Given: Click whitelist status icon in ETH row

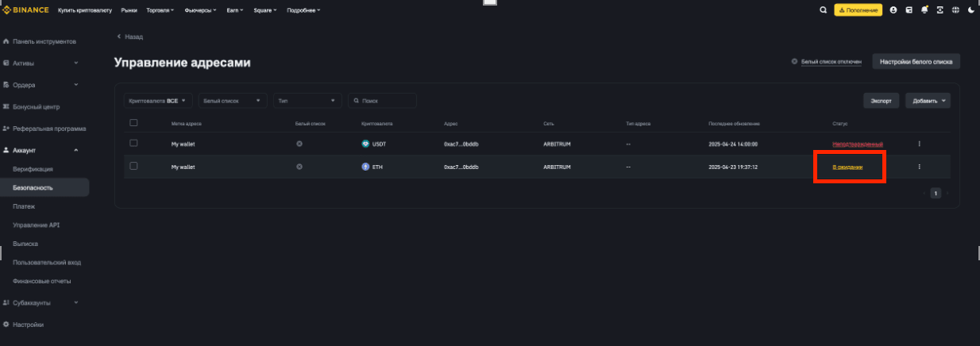Looking at the screenshot, I should (x=299, y=167).
